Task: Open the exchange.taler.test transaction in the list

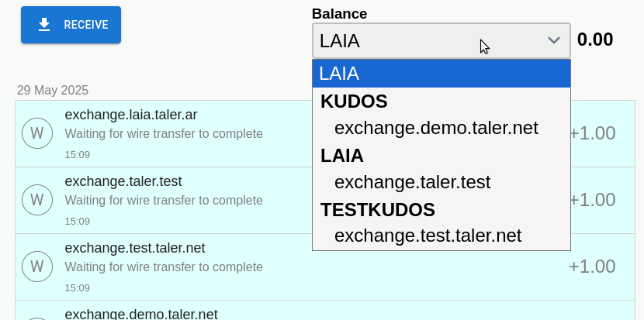Action: point(123,181)
